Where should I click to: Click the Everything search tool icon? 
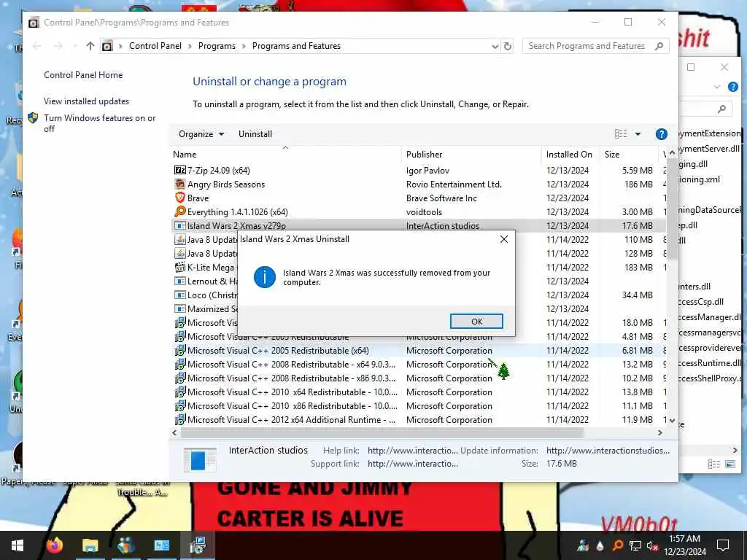179,211
